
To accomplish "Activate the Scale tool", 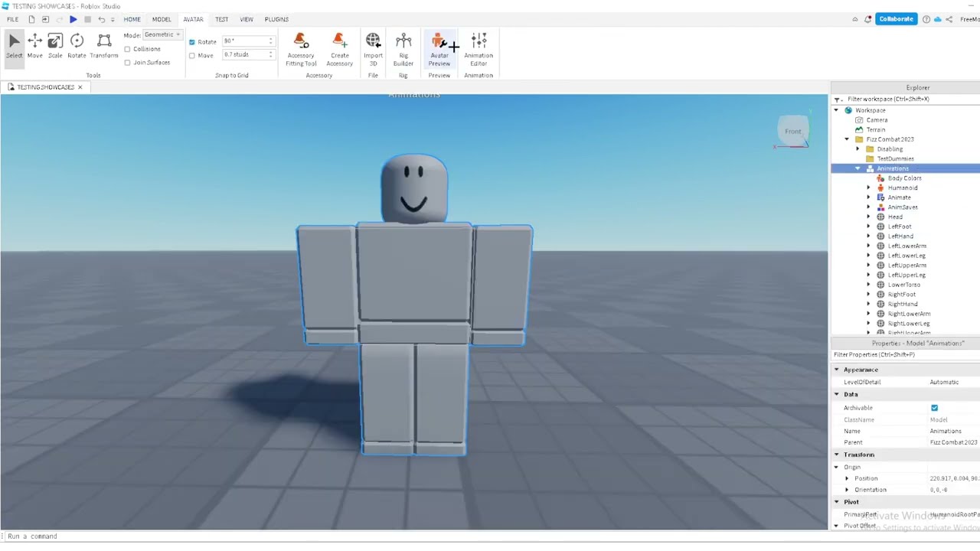I will tap(55, 46).
